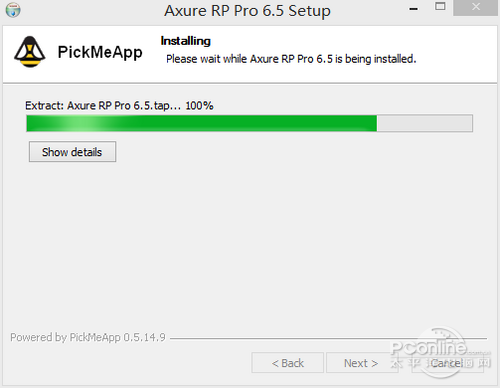
Task: Cancel the installation
Action: point(447,363)
